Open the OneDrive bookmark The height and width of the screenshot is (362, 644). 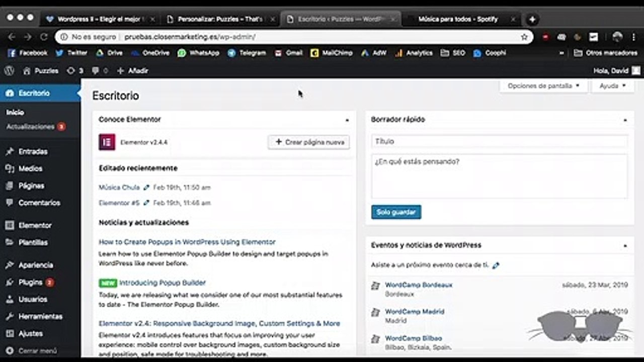coord(150,53)
